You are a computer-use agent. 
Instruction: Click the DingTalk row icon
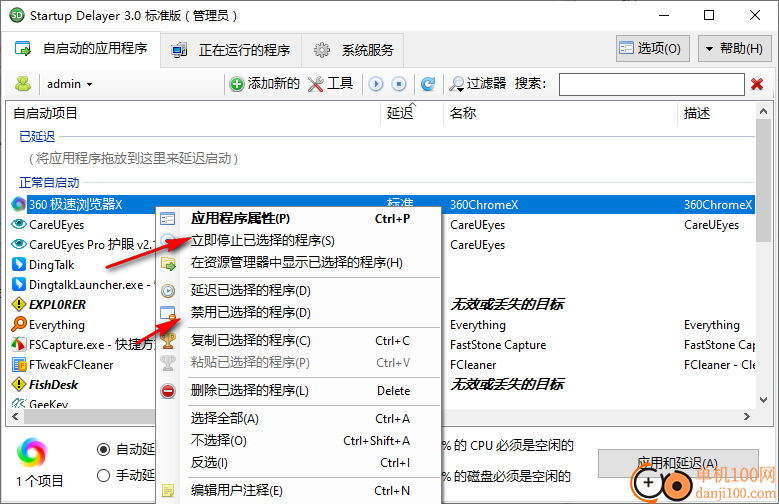pos(19,264)
